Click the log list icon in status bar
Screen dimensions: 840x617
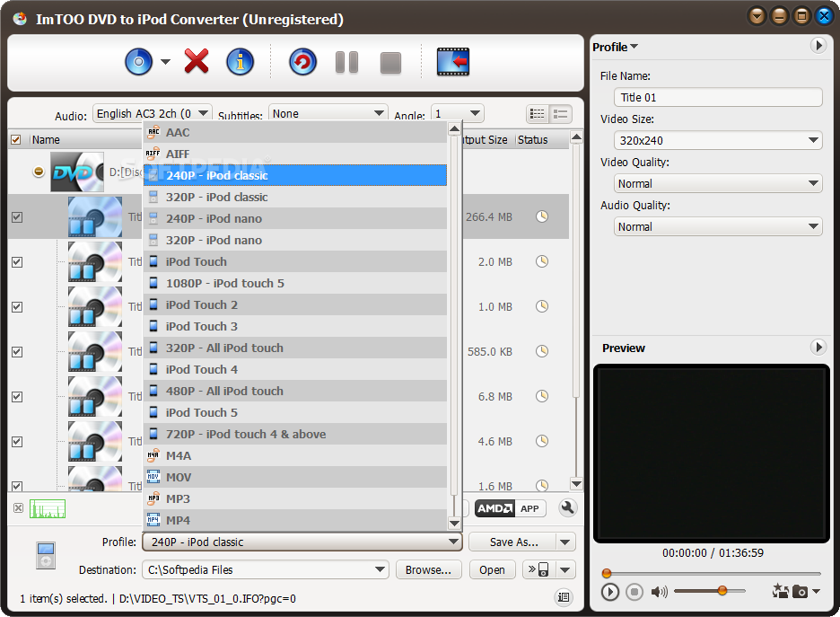point(564,596)
